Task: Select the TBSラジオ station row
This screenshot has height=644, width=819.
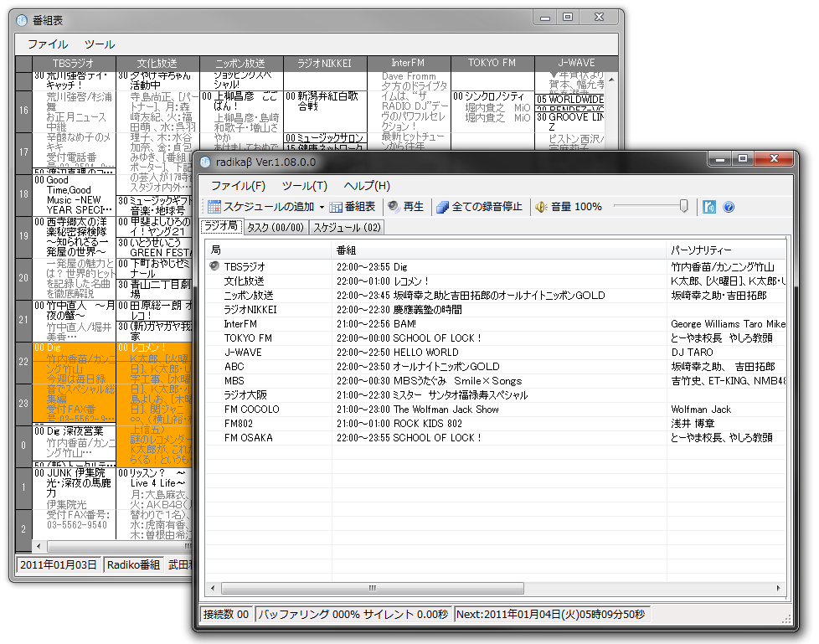Action: click(x=496, y=267)
